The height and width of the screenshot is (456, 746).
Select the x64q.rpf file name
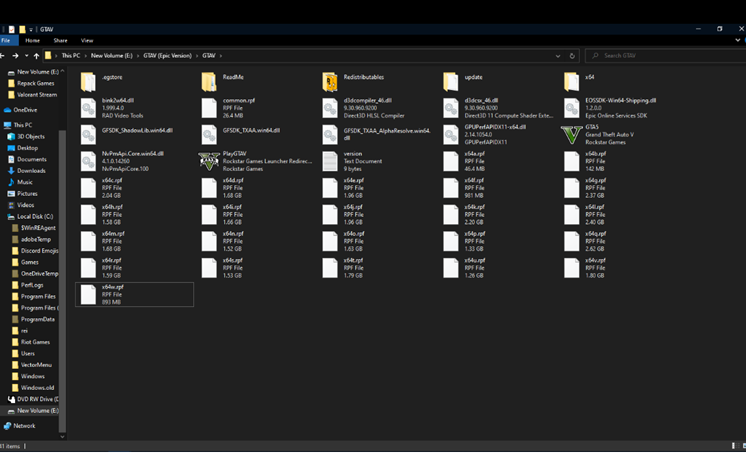[x=595, y=234]
